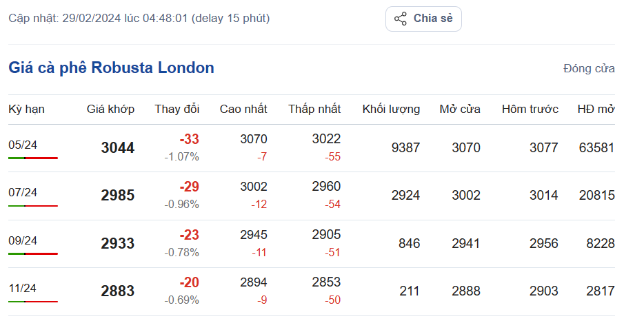
Task: Click the volume value 9387
Action: 405,147
